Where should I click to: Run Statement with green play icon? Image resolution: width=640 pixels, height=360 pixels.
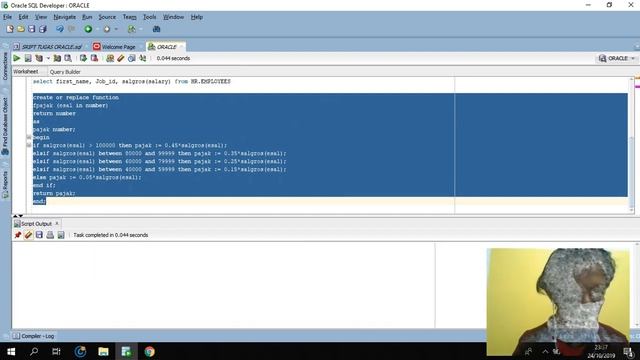coord(17,58)
